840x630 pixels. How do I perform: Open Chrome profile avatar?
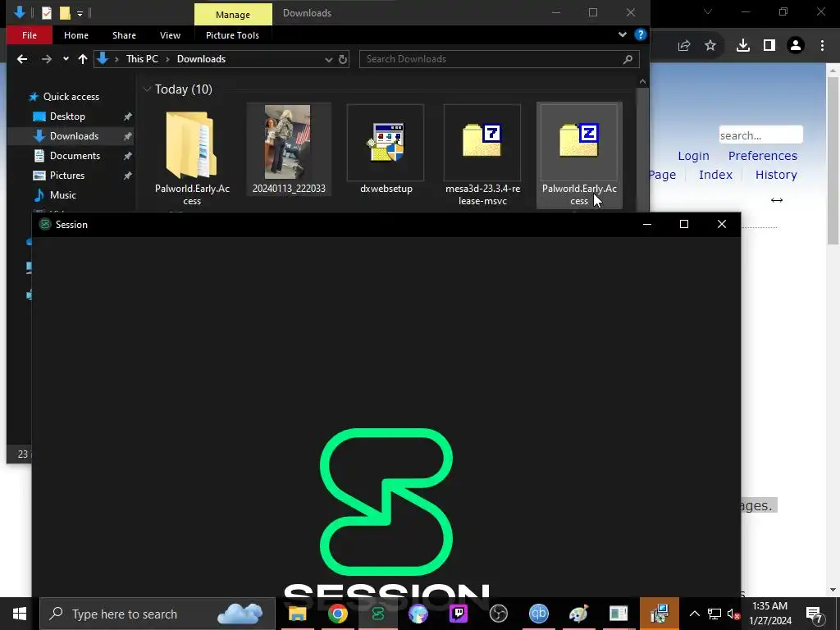coord(796,46)
